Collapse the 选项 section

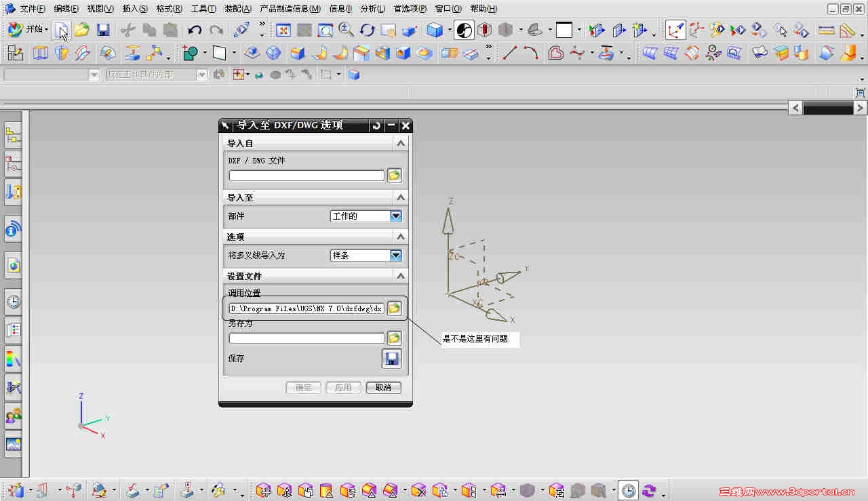click(401, 237)
